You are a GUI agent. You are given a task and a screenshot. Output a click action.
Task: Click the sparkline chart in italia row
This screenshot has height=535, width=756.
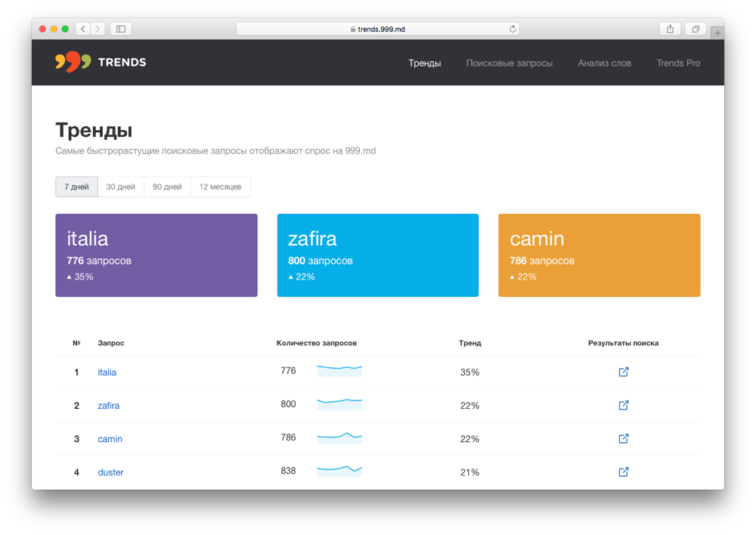point(339,370)
